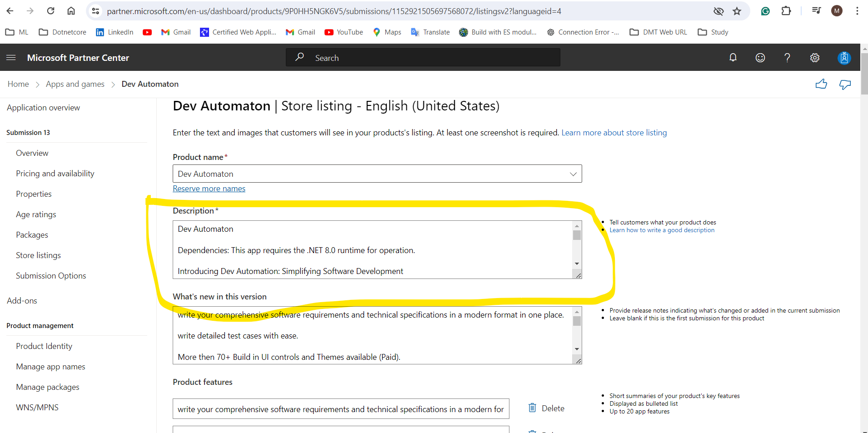Open Manage packages
868x433 pixels.
coord(48,387)
